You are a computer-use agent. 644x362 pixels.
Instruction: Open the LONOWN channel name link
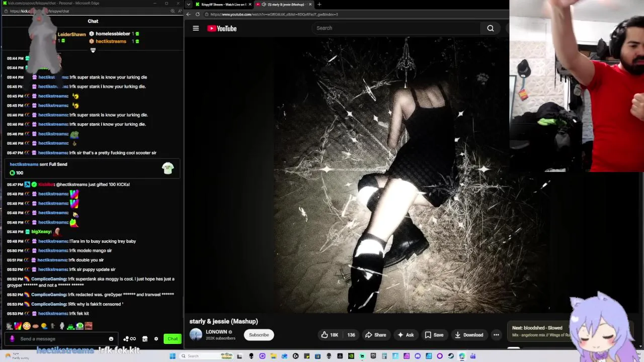(x=216, y=332)
